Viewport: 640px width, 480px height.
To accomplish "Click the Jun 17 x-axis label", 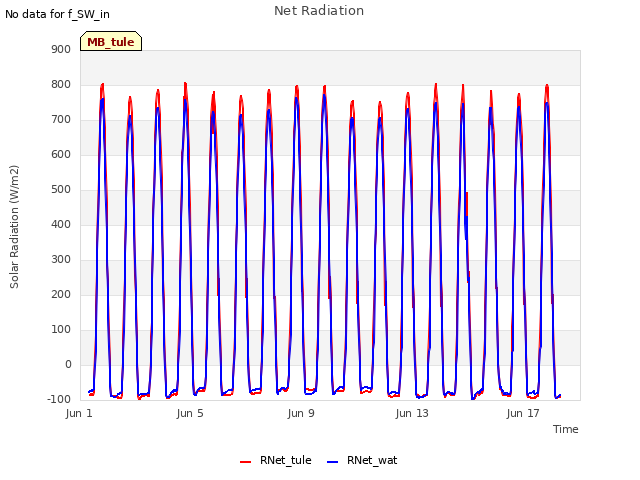I will (523, 413).
